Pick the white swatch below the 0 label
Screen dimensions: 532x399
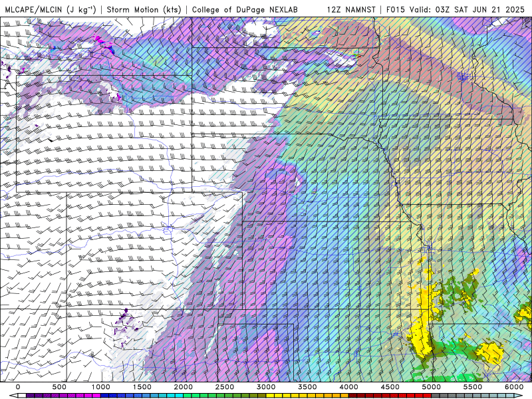[22, 396]
